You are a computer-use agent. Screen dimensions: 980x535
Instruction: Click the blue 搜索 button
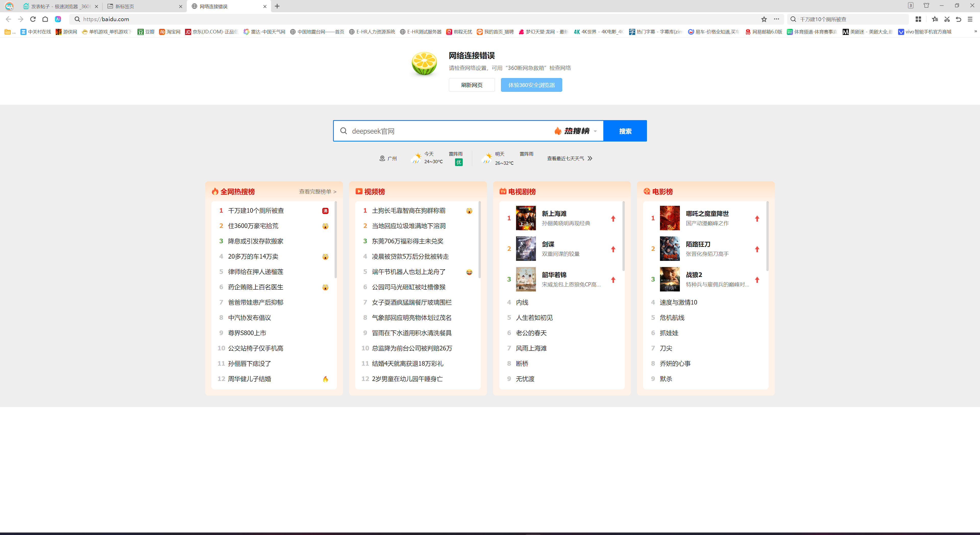(x=625, y=131)
